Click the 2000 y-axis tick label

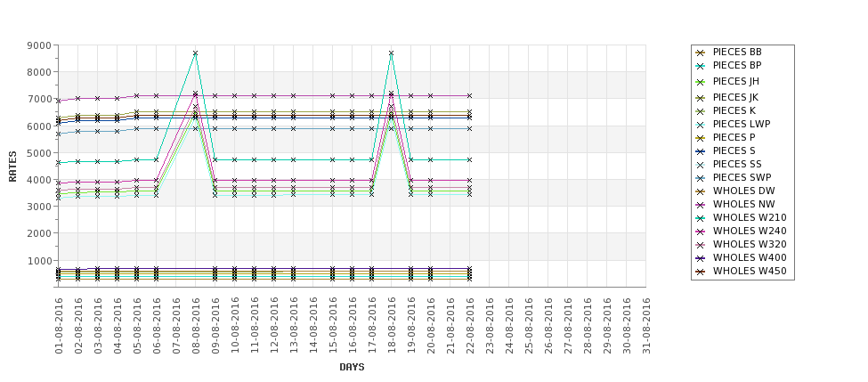coord(39,233)
